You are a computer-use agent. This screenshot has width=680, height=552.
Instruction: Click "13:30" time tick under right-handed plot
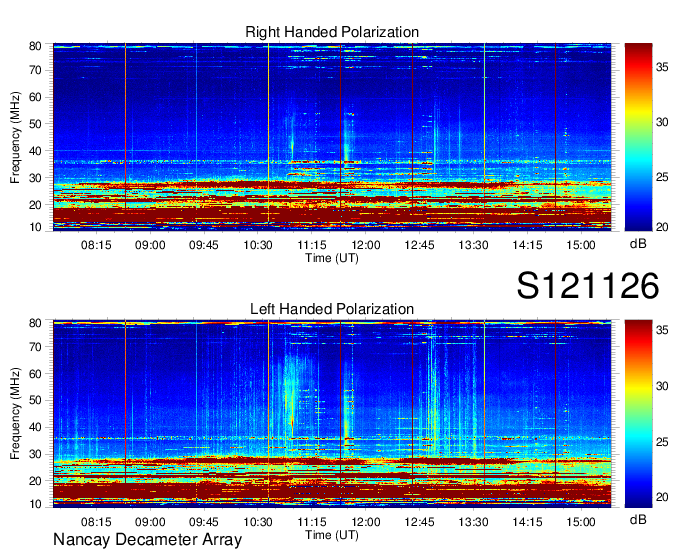(474, 245)
